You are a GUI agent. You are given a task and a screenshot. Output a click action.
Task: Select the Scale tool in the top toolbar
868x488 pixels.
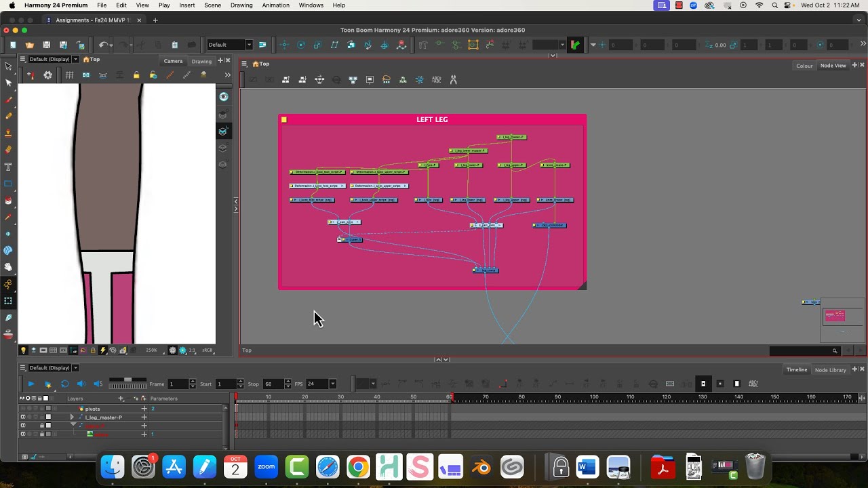[x=317, y=45]
